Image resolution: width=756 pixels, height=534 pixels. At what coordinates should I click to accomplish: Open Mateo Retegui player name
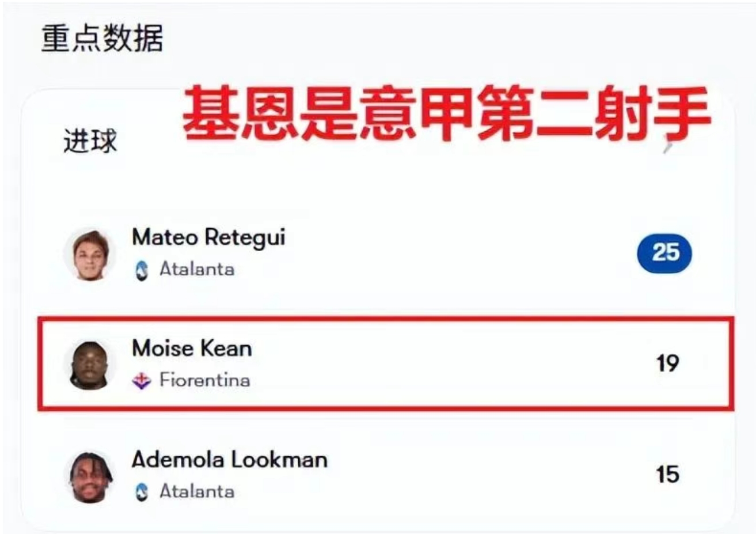coord(208,237)
